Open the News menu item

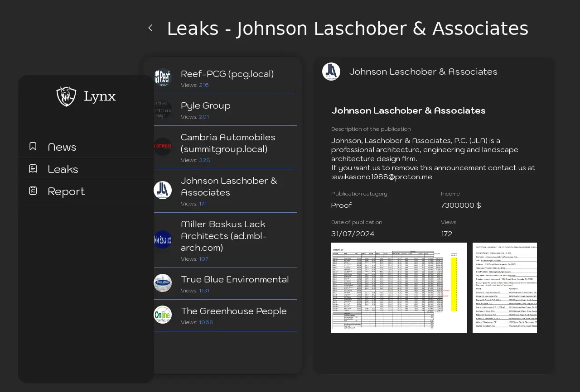click(x=62, y=147)
